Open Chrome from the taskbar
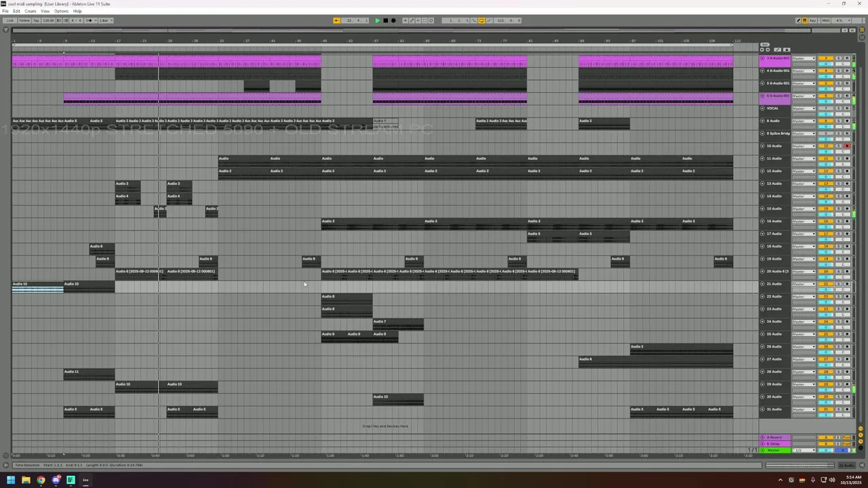This screenshot has height=488, width=868. coord(41,480)
